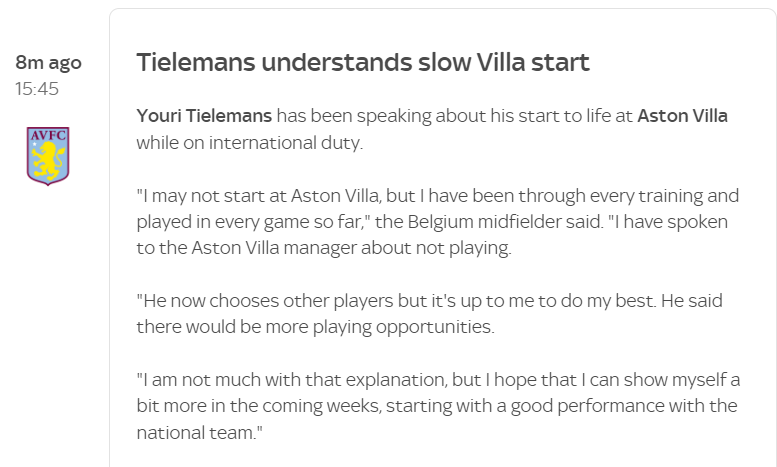Click the yellow lion on the crest
The width and height of the screenshot is (777, 467).
coord(47,160)
